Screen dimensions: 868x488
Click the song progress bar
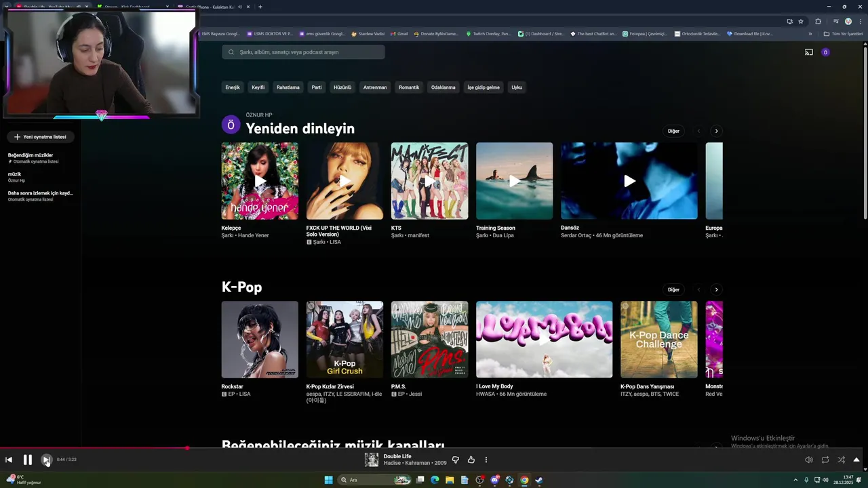point(434,447)
